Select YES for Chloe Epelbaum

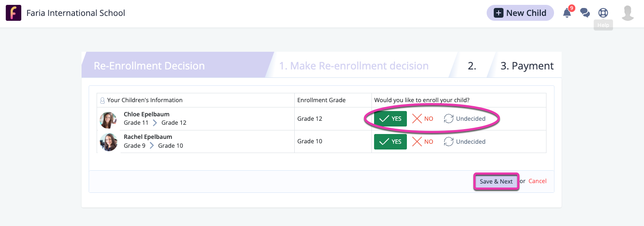click(x=390, y=119)
